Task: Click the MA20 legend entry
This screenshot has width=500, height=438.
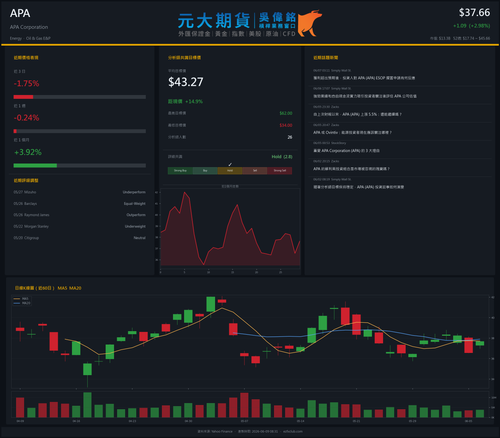Action: tap(22, 303)
